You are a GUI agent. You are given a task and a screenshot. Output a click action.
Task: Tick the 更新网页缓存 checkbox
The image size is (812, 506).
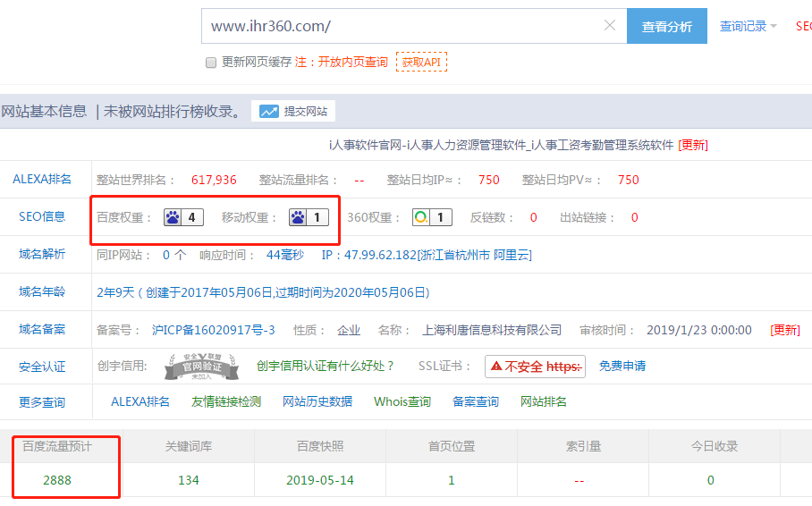point(211,63)
